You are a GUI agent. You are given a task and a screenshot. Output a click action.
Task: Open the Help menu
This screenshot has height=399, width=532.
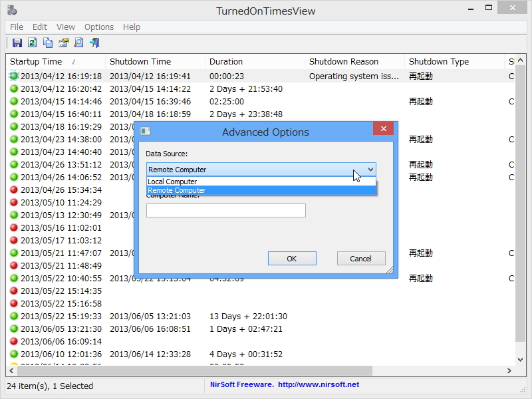[131, 27]
